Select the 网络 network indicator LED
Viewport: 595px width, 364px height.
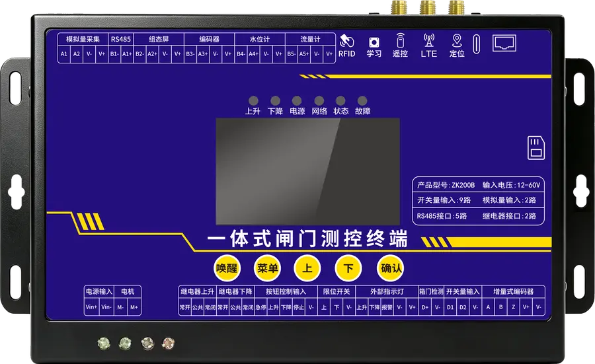point(319,100)
